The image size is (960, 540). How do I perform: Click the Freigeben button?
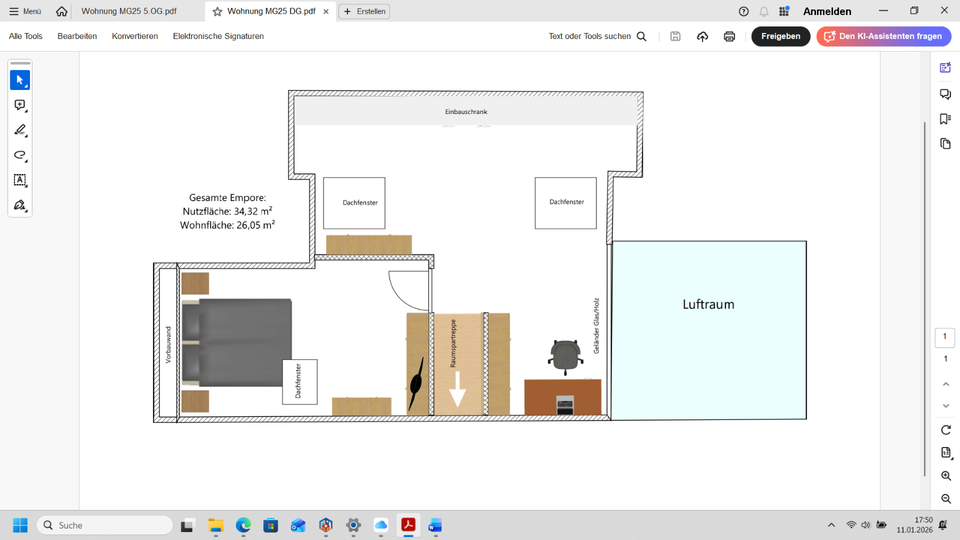pos(780,36)
